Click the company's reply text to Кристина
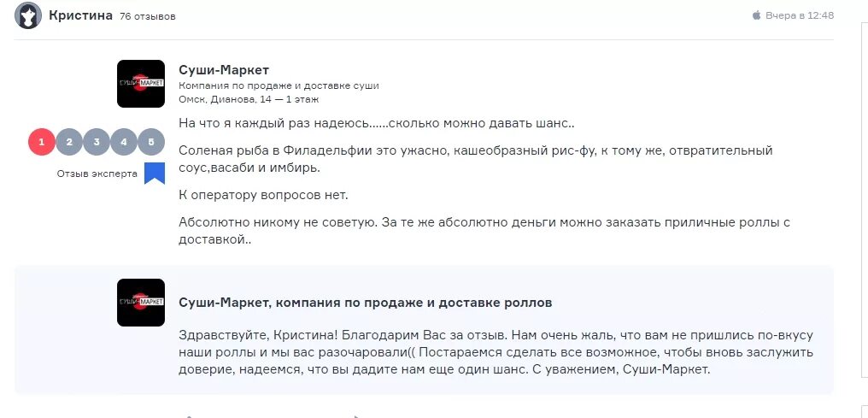The width and height of the screenshot is (868, 418). (496, 353)
